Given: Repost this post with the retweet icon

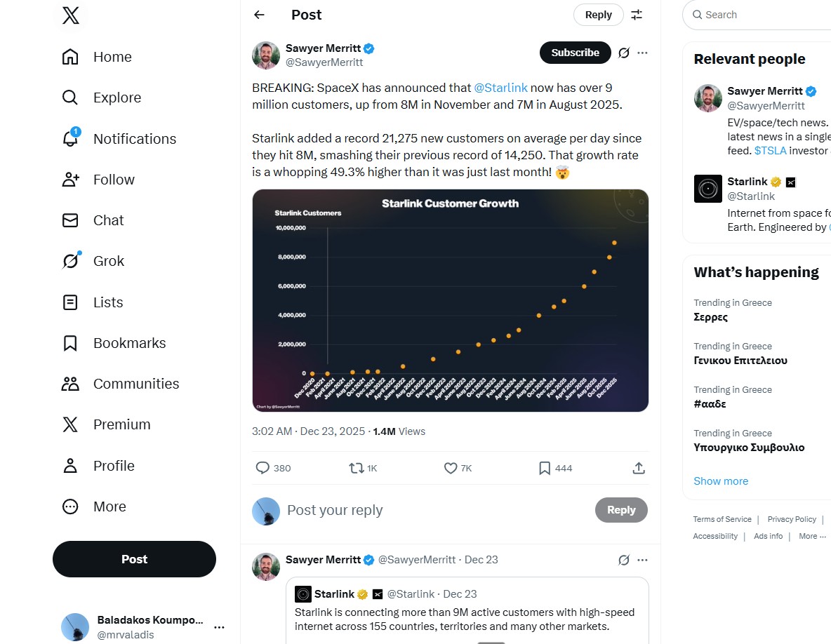Looking at the screenshot, I should [357, 468].
